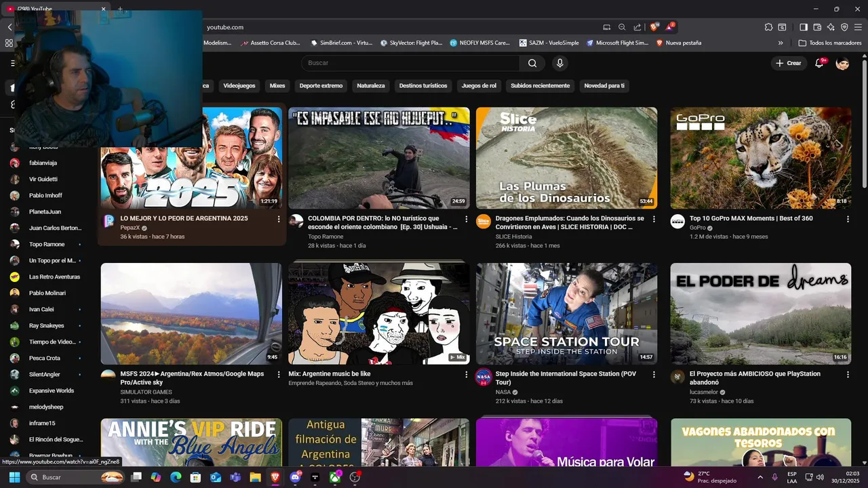
Task: Click the zoom magnifier icon in address bar
Action: 622,27
